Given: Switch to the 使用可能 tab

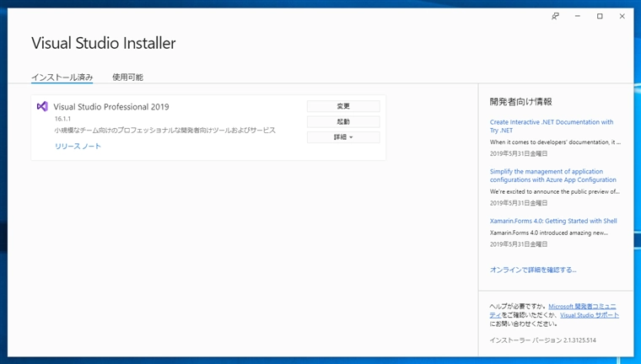Looking at the screenshot, I should click(127, 78).
